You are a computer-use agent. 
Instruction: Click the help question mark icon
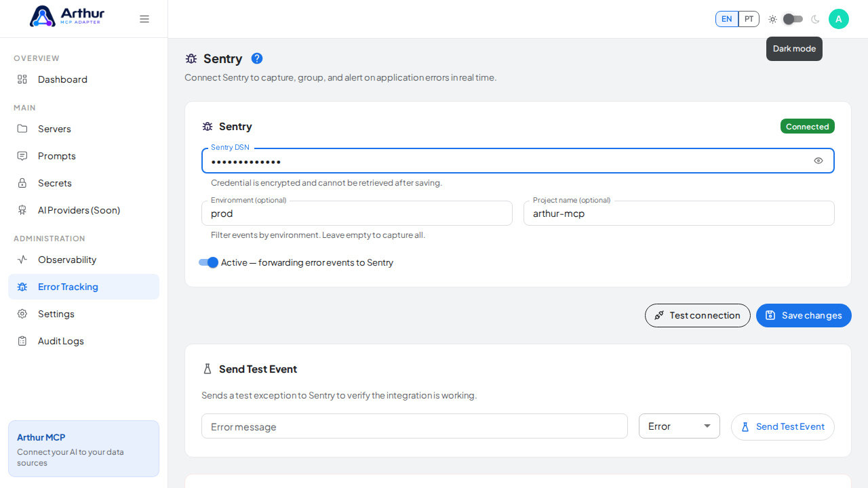[x=257, y=58]
